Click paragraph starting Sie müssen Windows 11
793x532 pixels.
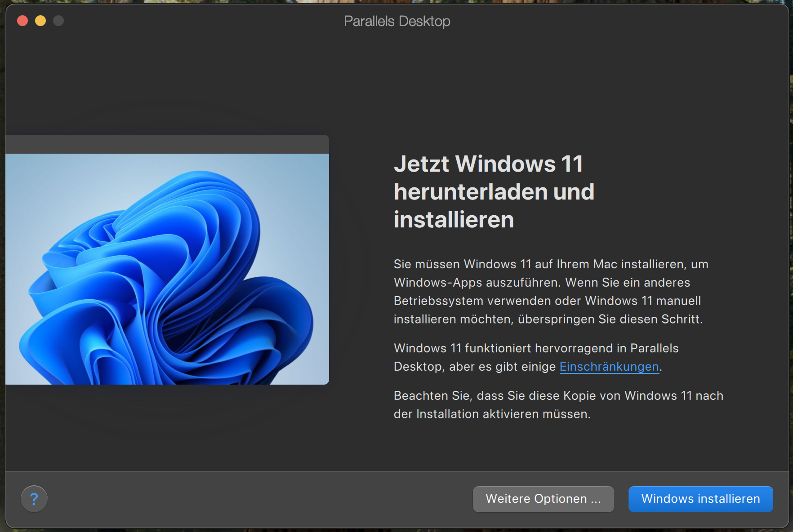coord(551,292)
